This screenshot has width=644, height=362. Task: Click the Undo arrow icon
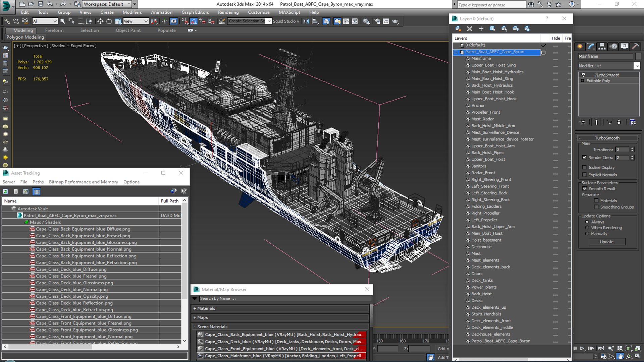50,4
